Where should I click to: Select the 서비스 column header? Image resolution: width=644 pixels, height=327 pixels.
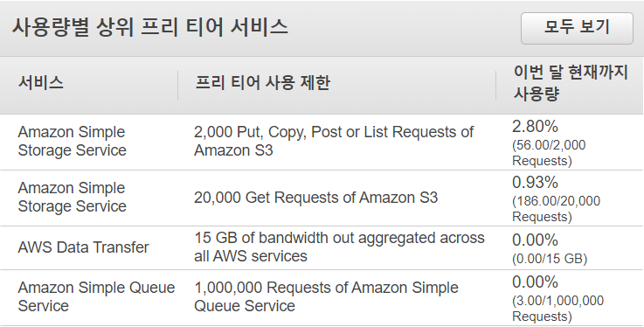(x=41, y=82)
